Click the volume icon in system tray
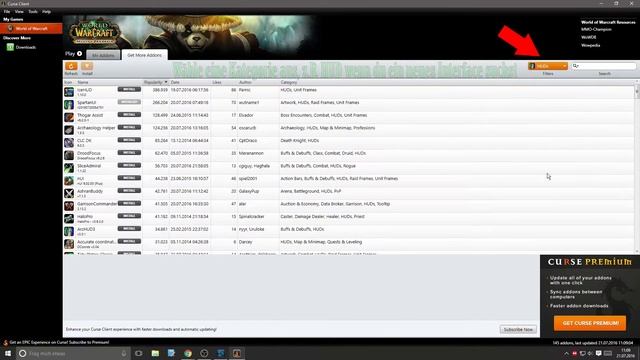Viewport: 640px width, 360px height. [590, 353]
